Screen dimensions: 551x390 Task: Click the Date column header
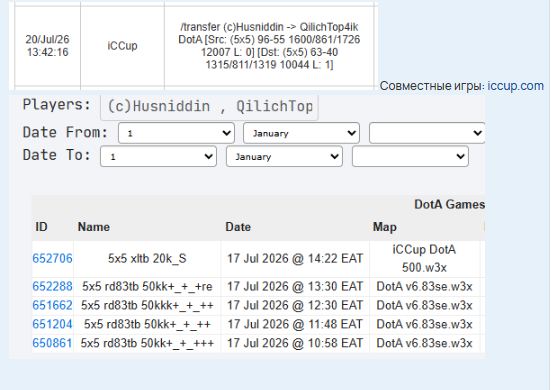click(238, 227)
